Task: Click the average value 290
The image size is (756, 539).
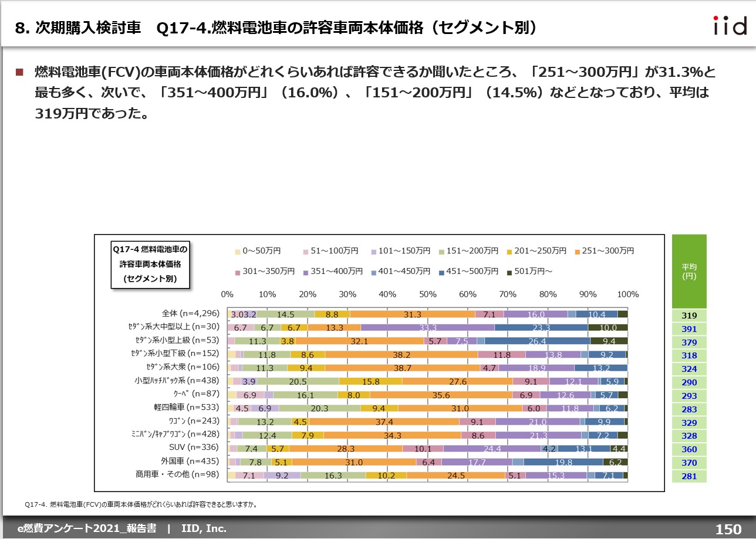Action: point(689,382)
